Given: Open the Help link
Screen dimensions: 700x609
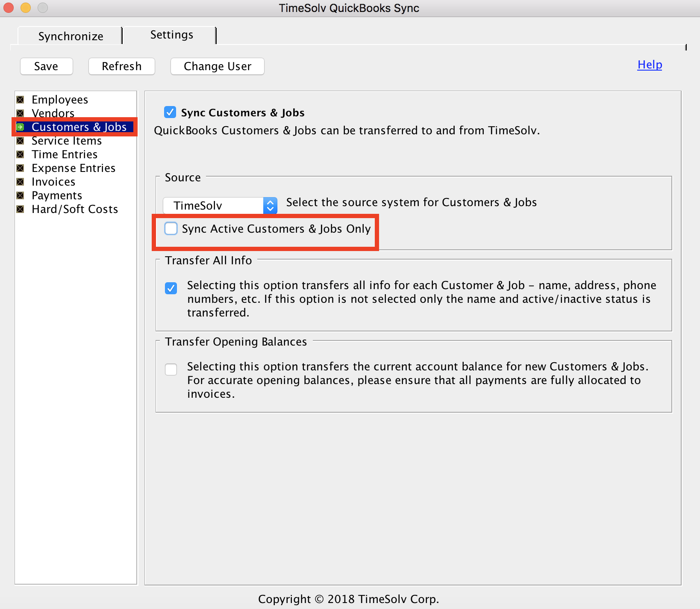Looking at the screenshot, I should [649, 65].
